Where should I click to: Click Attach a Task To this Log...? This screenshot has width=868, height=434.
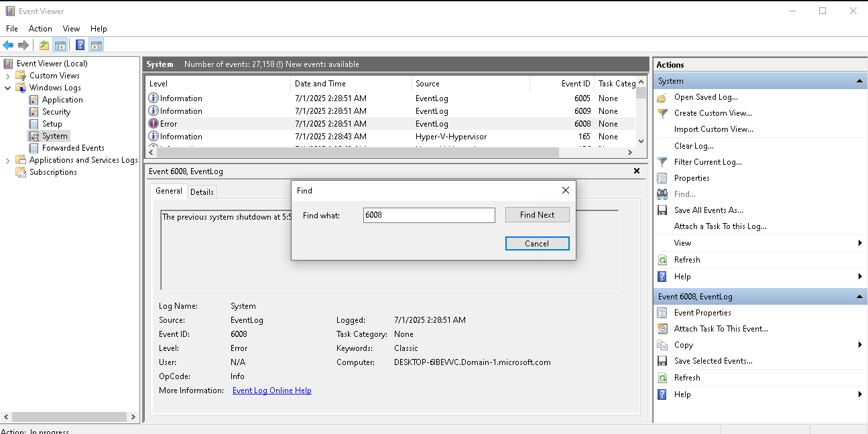(720, 226)
